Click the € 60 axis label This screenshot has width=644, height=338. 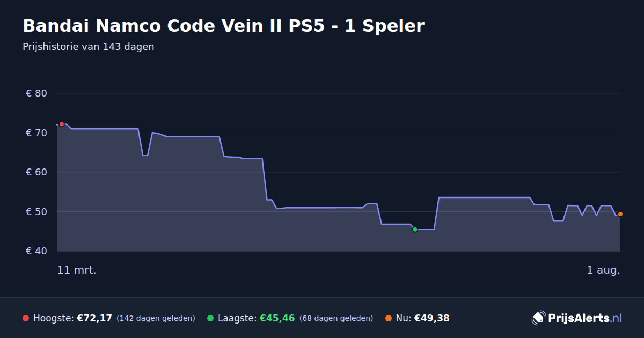click(36, 172)
